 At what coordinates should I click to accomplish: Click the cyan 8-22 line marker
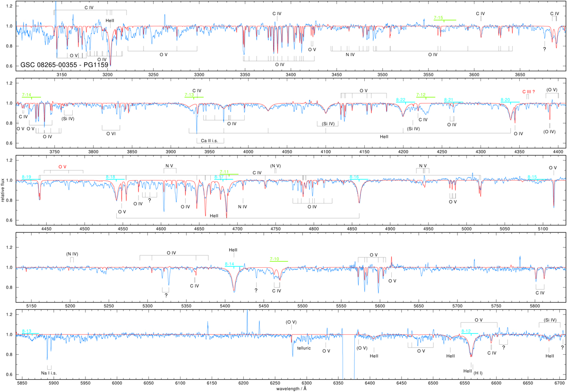point(401,100)
